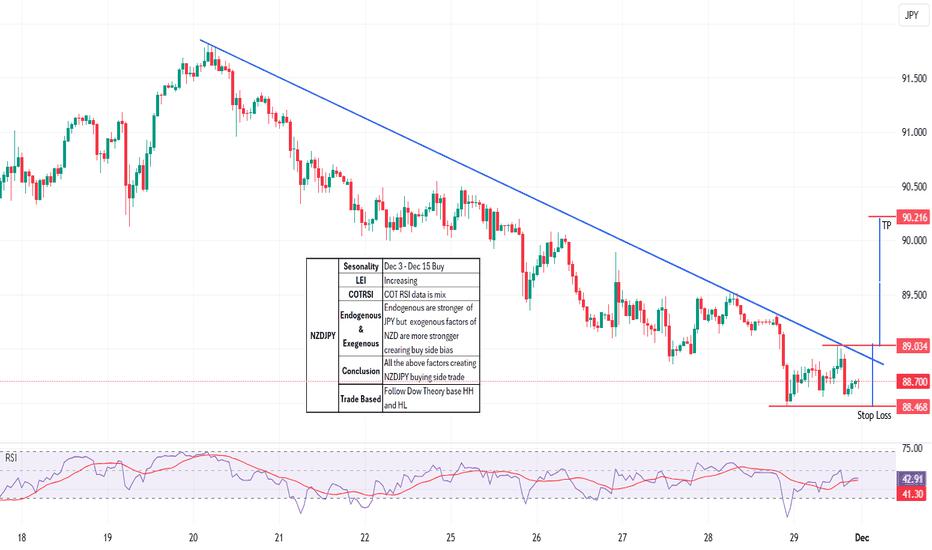Click date label 18 on the time axis
The image size is (932, 550).
(21, 538)
